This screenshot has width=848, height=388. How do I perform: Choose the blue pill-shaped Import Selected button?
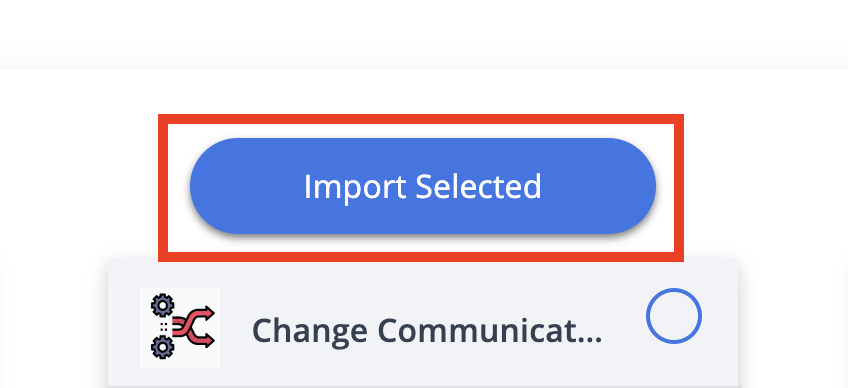422,186
